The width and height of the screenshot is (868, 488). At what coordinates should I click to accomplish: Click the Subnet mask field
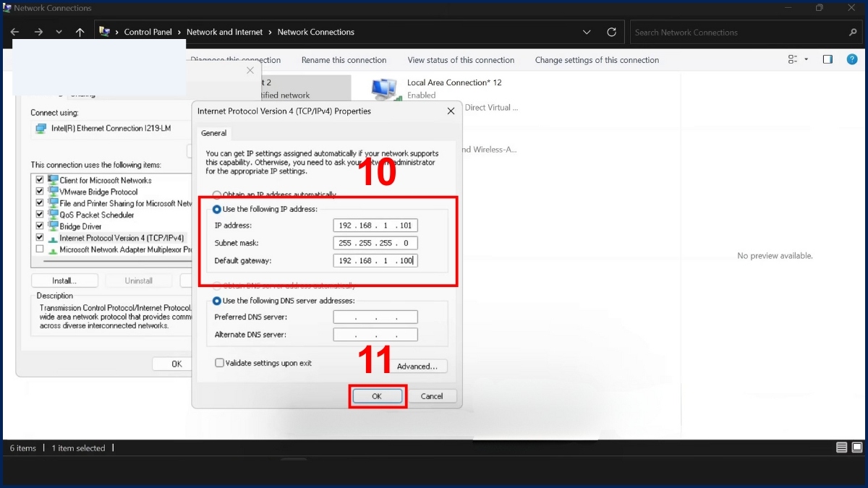point(375,243)
